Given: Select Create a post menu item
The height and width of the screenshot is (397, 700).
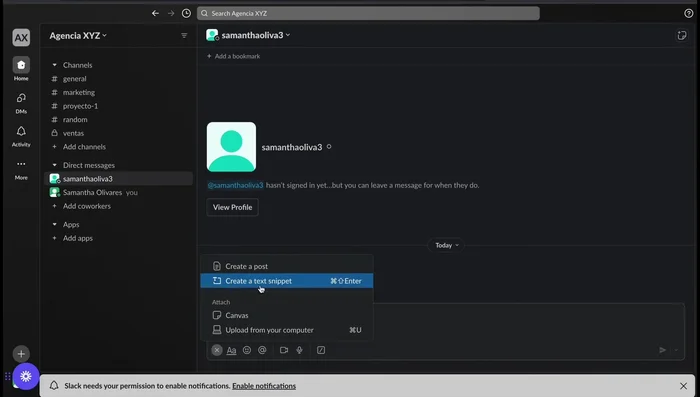Looking at the screenshot, I should (x=287, y=266).
